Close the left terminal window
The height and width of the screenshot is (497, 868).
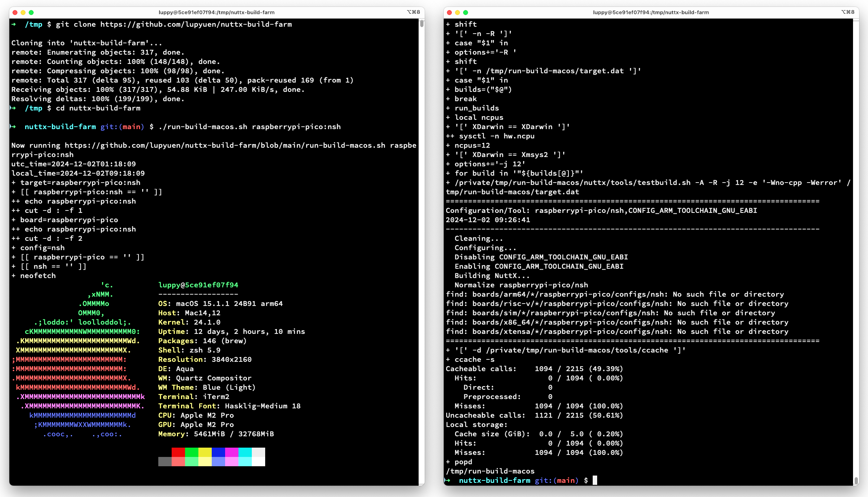15,13
